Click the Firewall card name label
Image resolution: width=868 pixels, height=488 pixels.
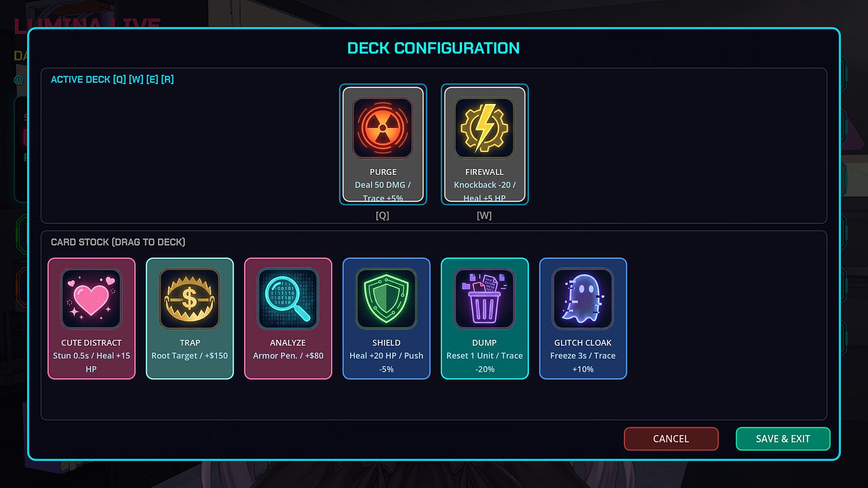coord(484,172)
